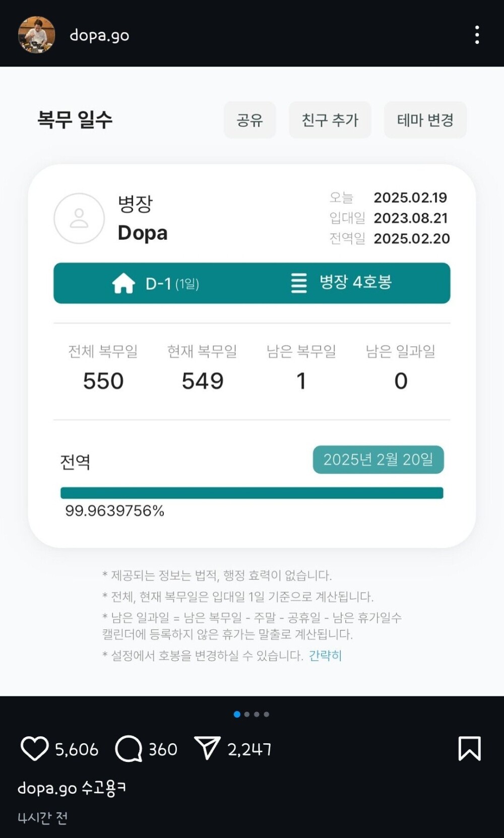Tap the 2025년 2월 20일 date badge

[378, 460]
